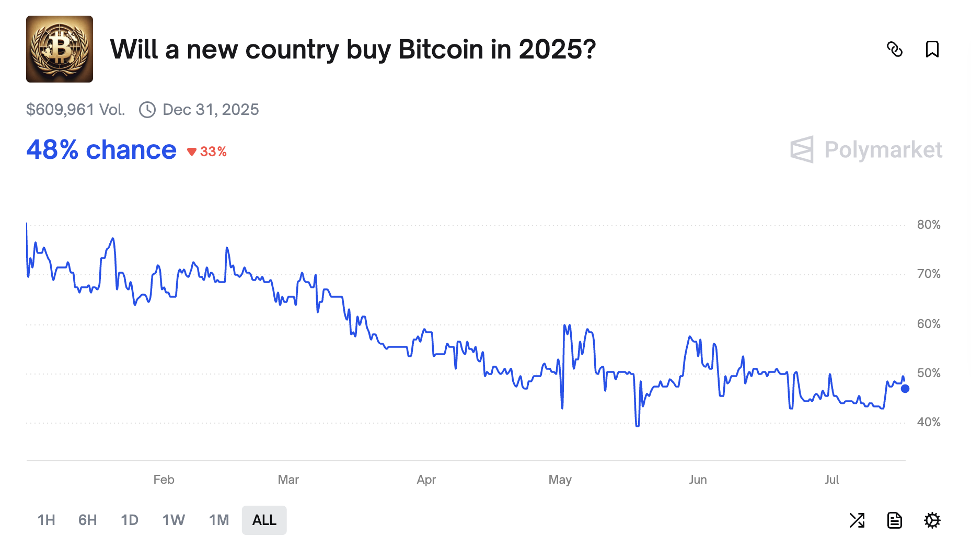Select the ALL time range
Image resolution: width=971 pixels, height=560 pixels.
[264, 520]
